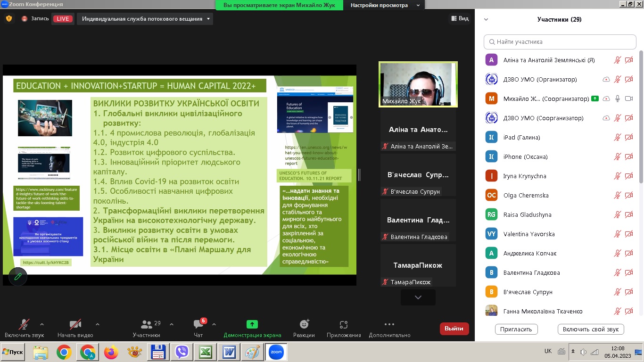Screen dimensions: 644x362
Task: Expand the Настройки просмотра dropdown
Action: [x=418, y=5]
